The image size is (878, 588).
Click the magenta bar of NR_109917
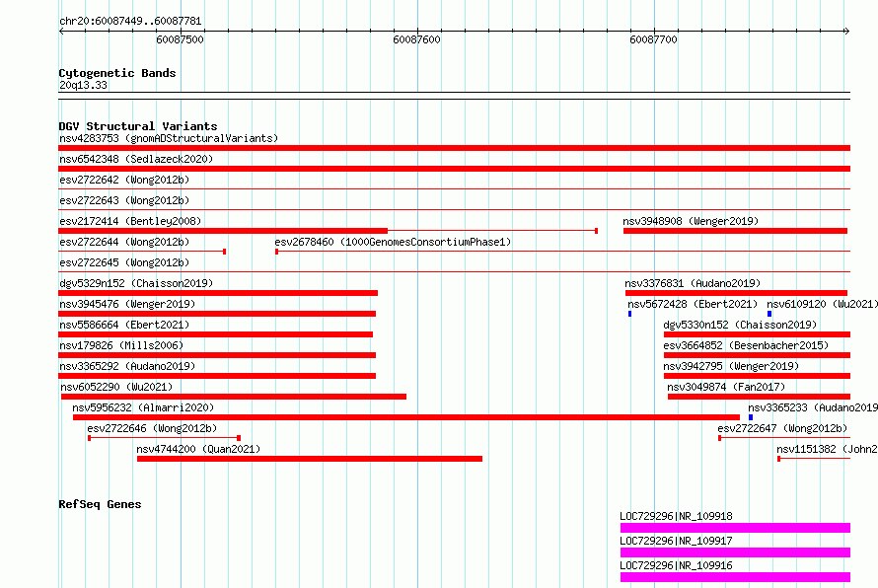coord(735,552)
